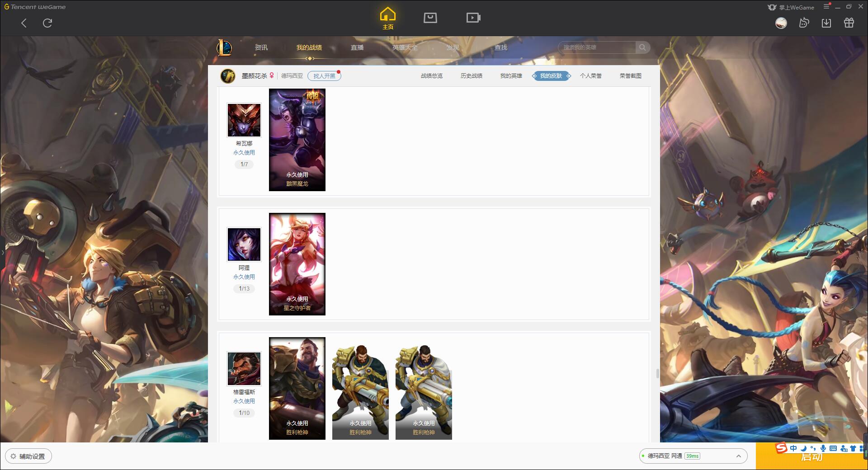
Task: Open Sogou soft keyboard icon
Action: [x=833, y=448]
